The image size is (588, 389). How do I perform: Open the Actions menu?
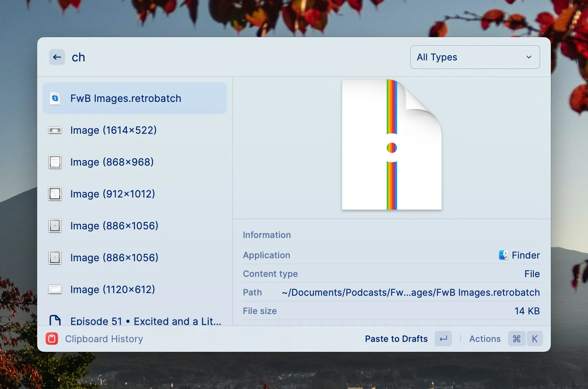[485, 339]
